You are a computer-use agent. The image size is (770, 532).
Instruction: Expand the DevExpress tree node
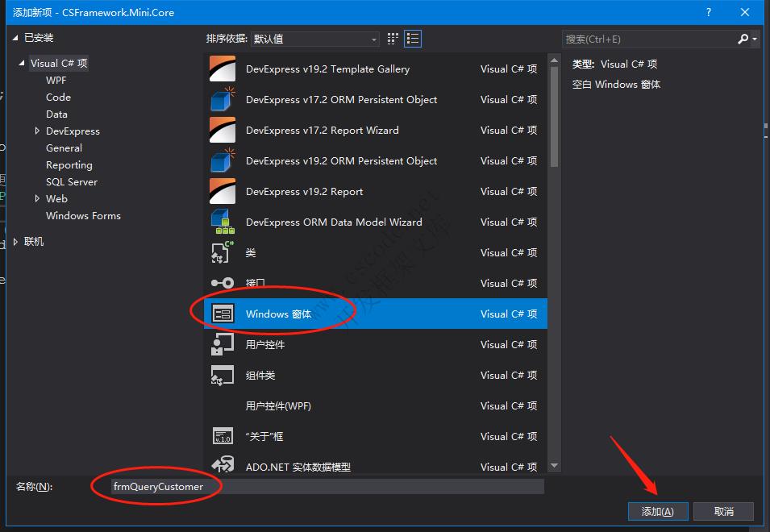pyautogui.click(x=36, y=131)
